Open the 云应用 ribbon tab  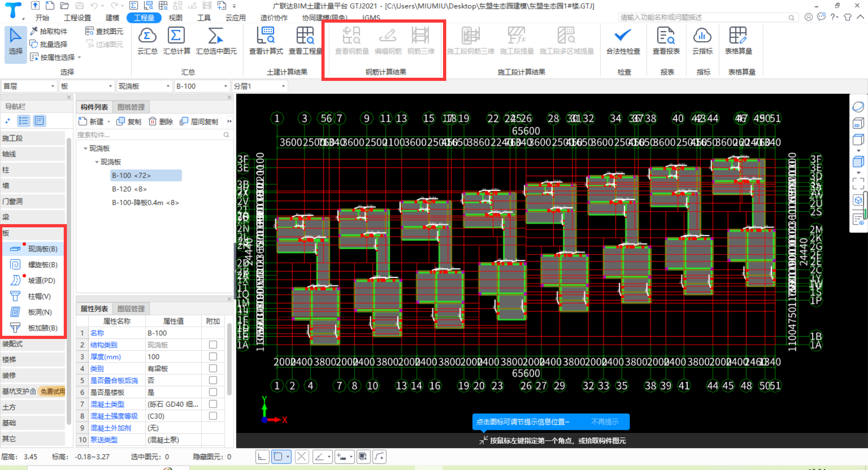[236, 18]
